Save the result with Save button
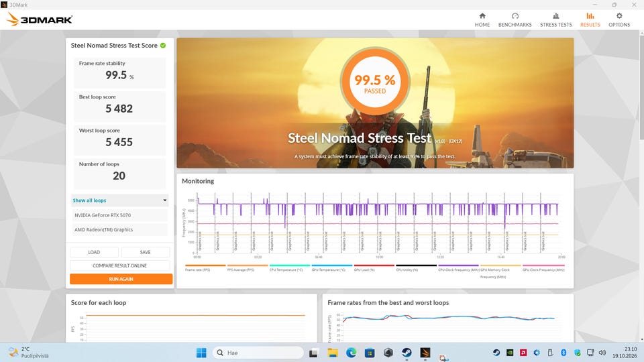 coord(146,252)
